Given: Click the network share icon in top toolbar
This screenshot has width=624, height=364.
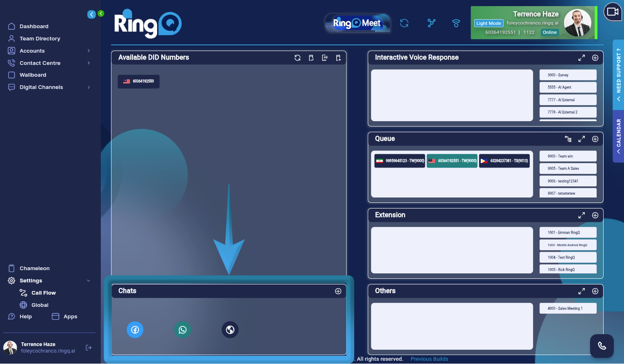Looking at the screenshot, I should tap(431, 23).
